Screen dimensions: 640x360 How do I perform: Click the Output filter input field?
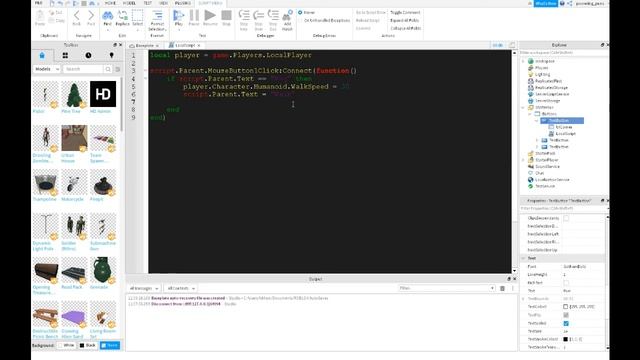click(447, 288)
